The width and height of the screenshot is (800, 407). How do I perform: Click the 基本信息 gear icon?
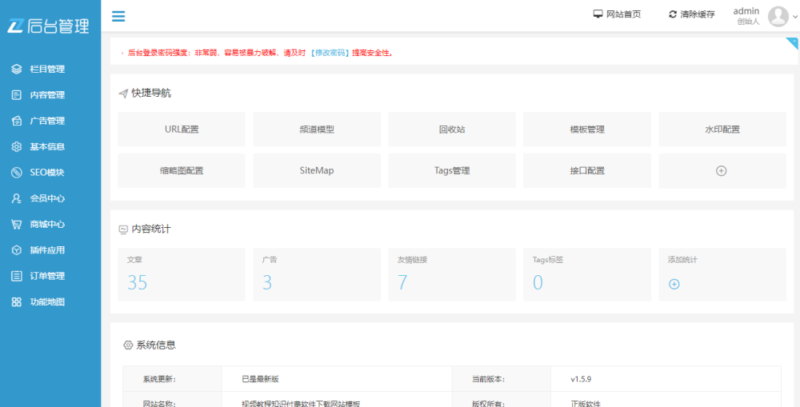(16, 147)
